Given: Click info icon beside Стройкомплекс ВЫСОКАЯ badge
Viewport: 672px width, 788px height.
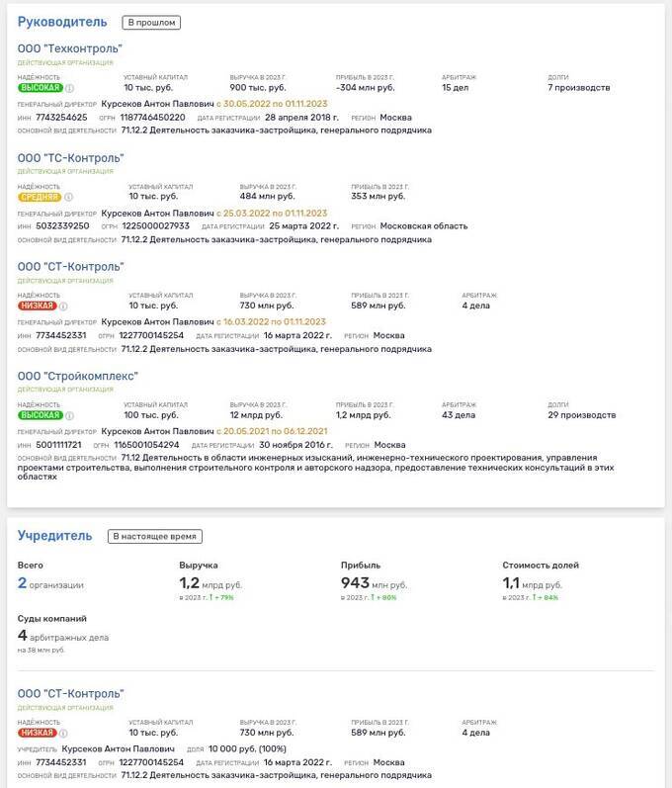Looking at the screenshot, I should pyautogui.click(x=69, y=415).
